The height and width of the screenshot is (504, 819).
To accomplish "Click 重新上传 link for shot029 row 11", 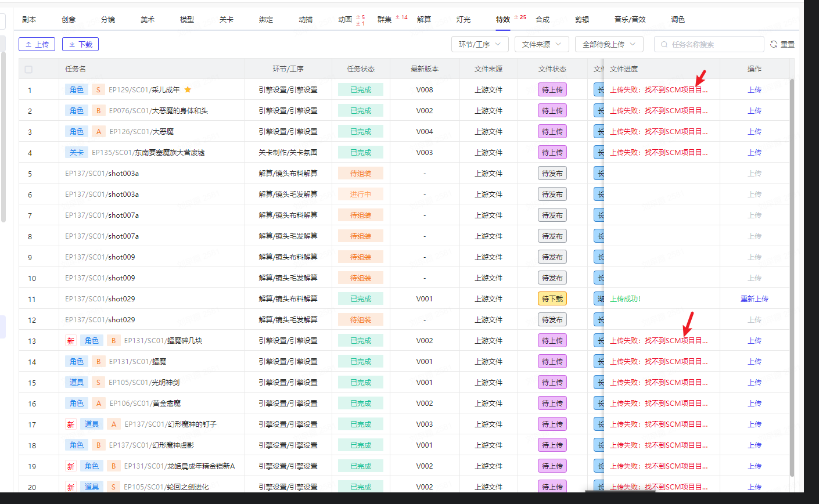I will [754, 299].
